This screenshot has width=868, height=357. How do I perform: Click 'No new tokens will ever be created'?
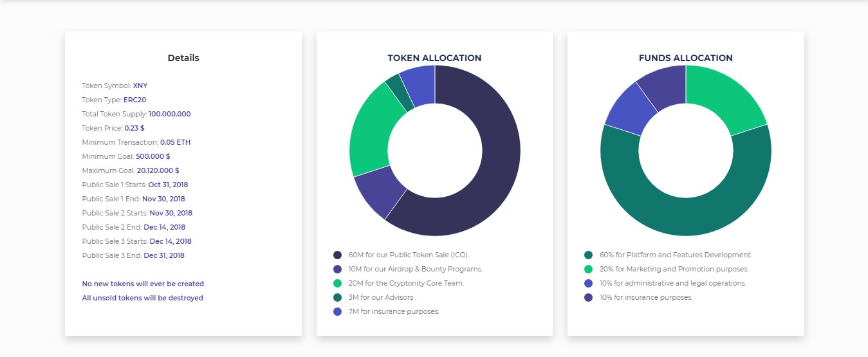point(143,284)
